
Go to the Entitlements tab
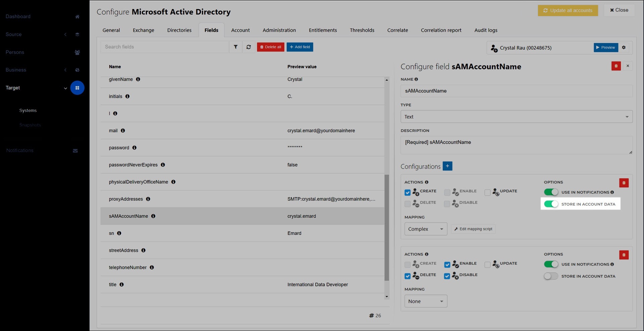[323, 30]
